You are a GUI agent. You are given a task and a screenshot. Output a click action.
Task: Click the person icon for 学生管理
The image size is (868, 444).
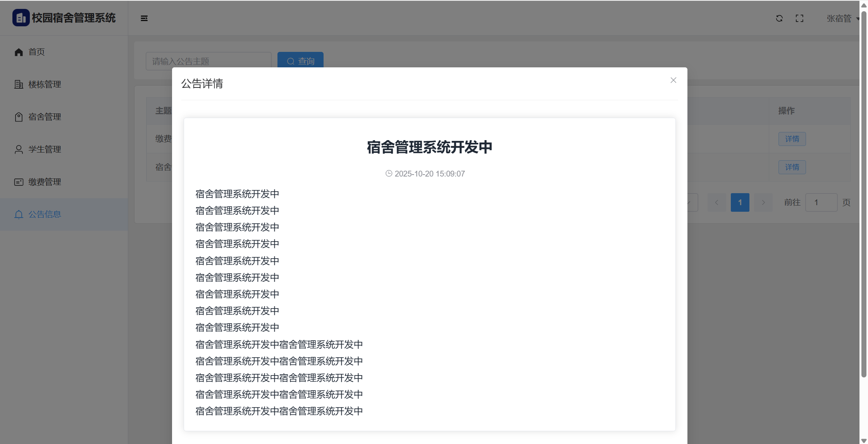click(19, 149)
